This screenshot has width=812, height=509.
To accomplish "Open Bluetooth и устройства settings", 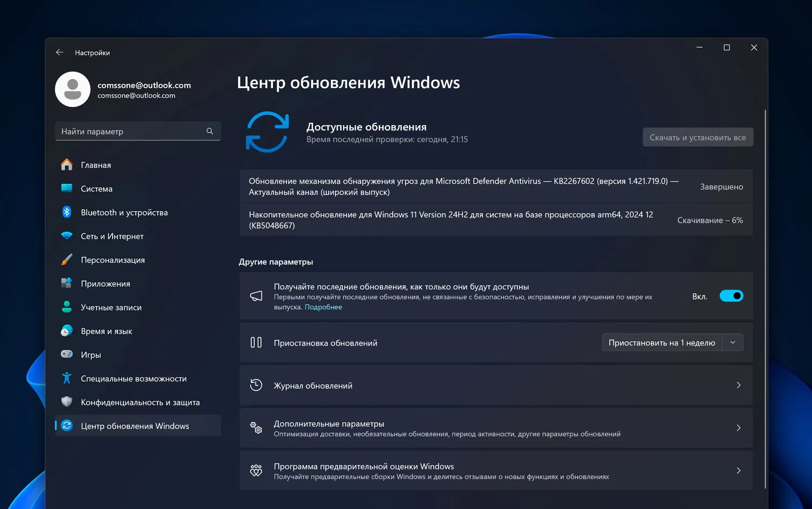I will pos(137,212).
